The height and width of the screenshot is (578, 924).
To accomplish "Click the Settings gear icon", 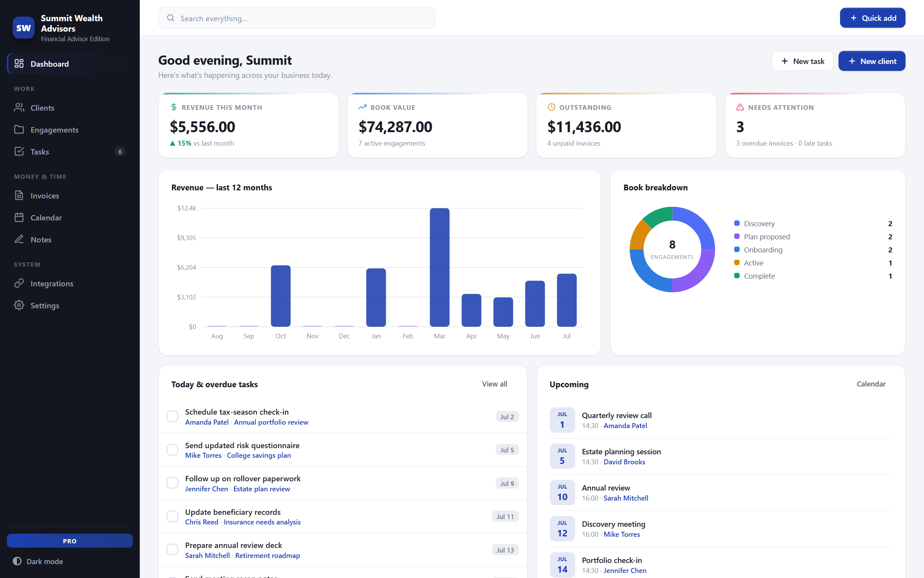I will (x=19, y=305).
